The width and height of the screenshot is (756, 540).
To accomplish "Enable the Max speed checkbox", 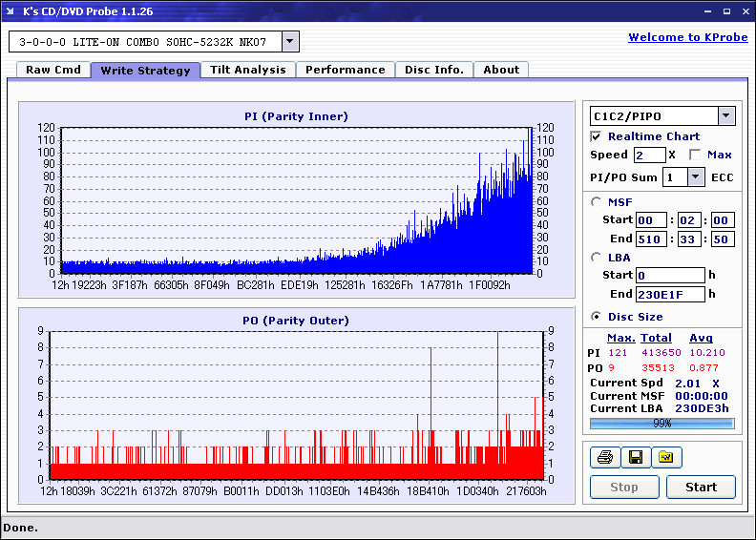I will pyautogui.click(x=695, y=155).
